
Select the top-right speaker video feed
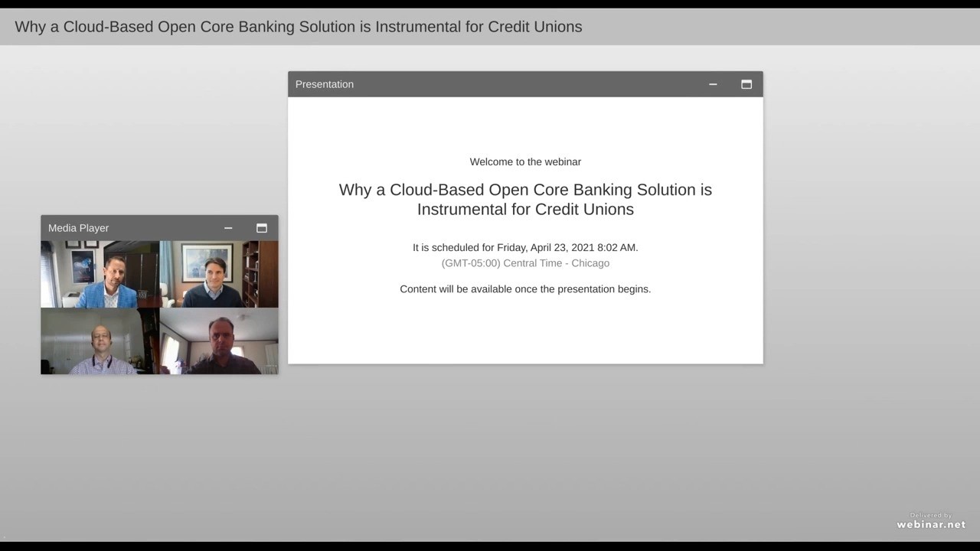tap(219, 274)
